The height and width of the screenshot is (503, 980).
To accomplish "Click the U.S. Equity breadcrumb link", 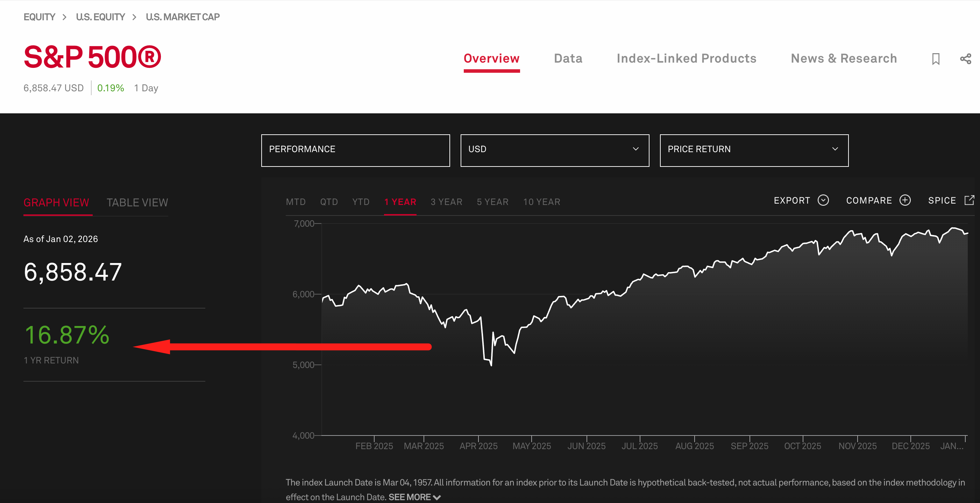I will (100, 17).
